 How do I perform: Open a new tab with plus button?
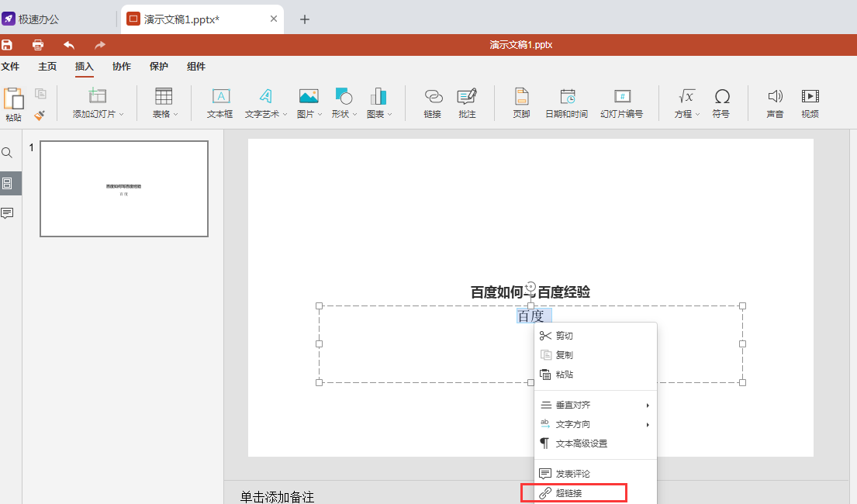pos(305,19)
